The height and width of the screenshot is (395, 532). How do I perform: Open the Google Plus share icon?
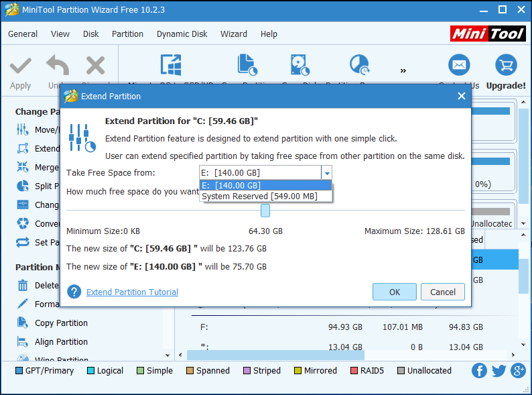(518, 371)
